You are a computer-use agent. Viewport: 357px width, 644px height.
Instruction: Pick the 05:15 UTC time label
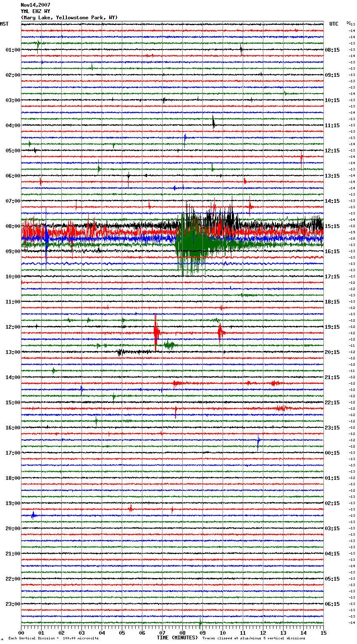(332, 579)
